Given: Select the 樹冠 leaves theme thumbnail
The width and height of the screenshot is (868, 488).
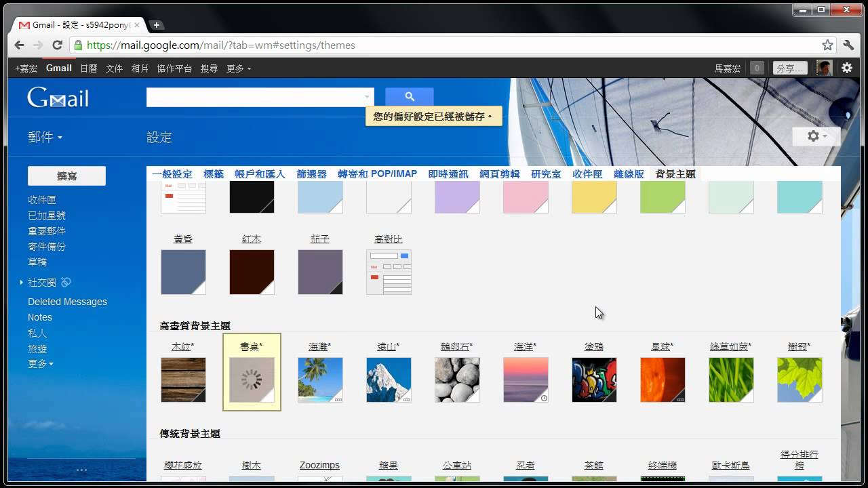Looking at the screenshot, I should coord(800,380).
